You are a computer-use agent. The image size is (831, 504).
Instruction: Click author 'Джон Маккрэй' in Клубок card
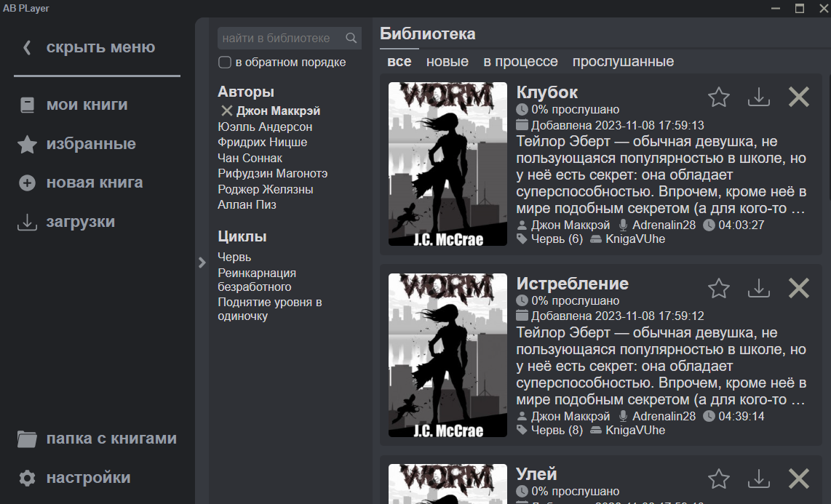pyautogui.click(x=570, y=225)
